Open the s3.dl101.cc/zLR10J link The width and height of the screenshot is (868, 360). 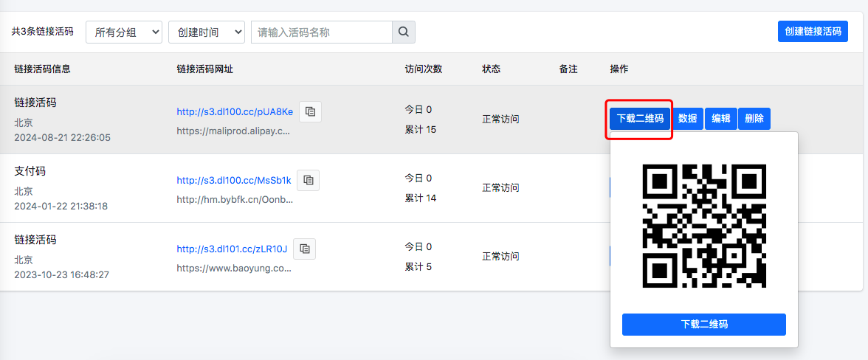[x=232, y=249]
